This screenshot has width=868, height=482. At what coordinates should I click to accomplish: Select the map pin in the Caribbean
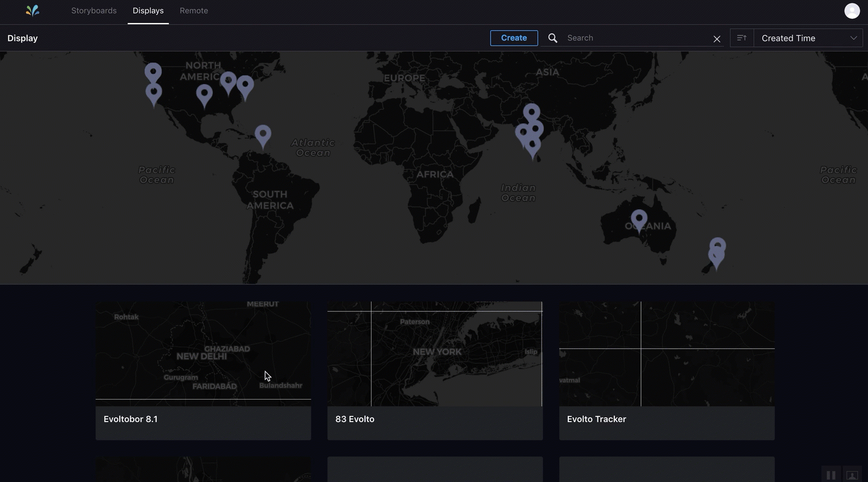(263, 134)
